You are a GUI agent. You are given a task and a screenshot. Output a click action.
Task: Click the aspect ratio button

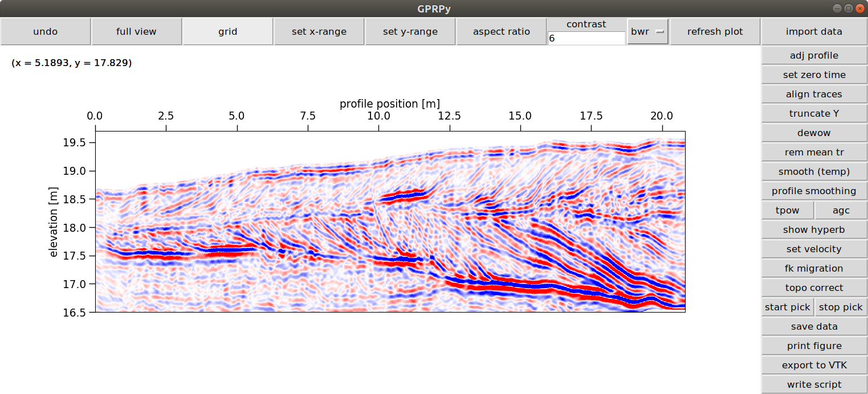click(x=502, y=31)
